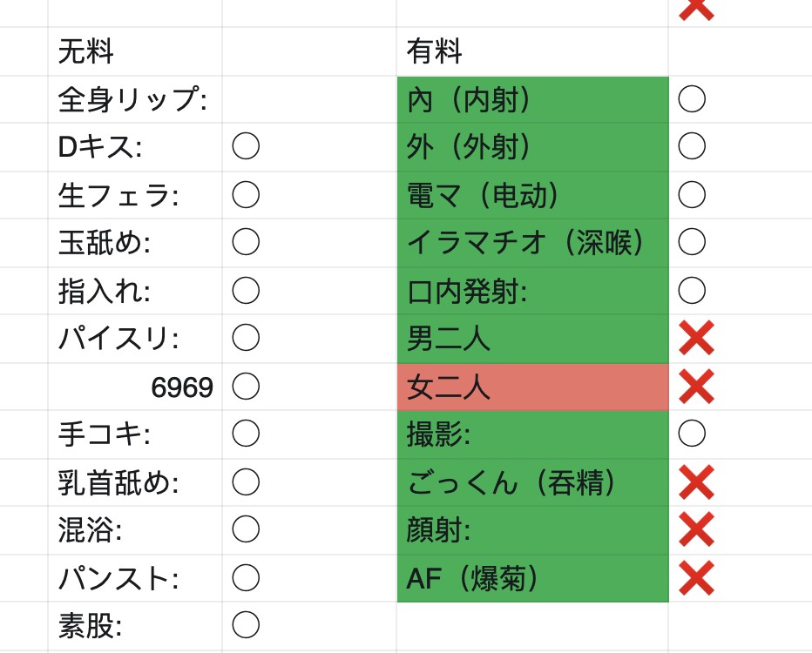Click the red X beside 女二人
The height and width of the screenshot is (653, 812).
[x=696, y=387]
